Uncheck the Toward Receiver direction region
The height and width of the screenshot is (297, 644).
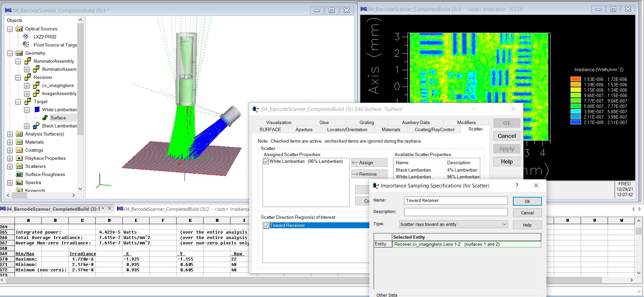coord(266,226)
